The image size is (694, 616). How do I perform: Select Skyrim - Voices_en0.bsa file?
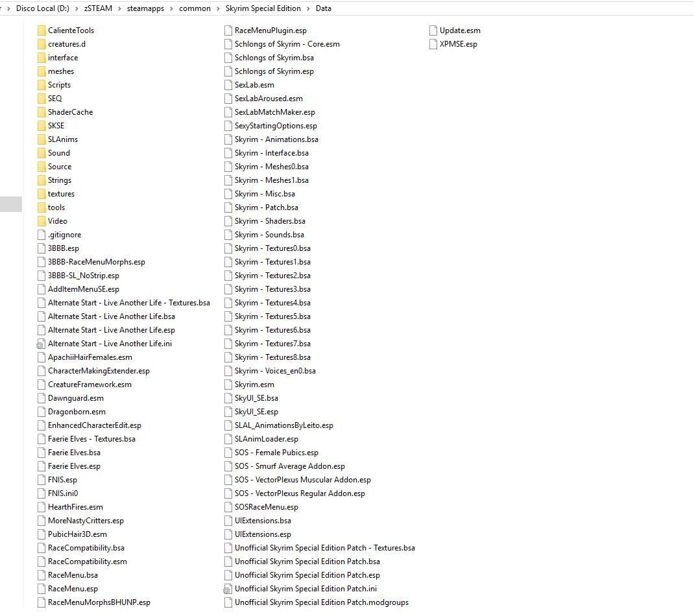click(x=275, y=372)
